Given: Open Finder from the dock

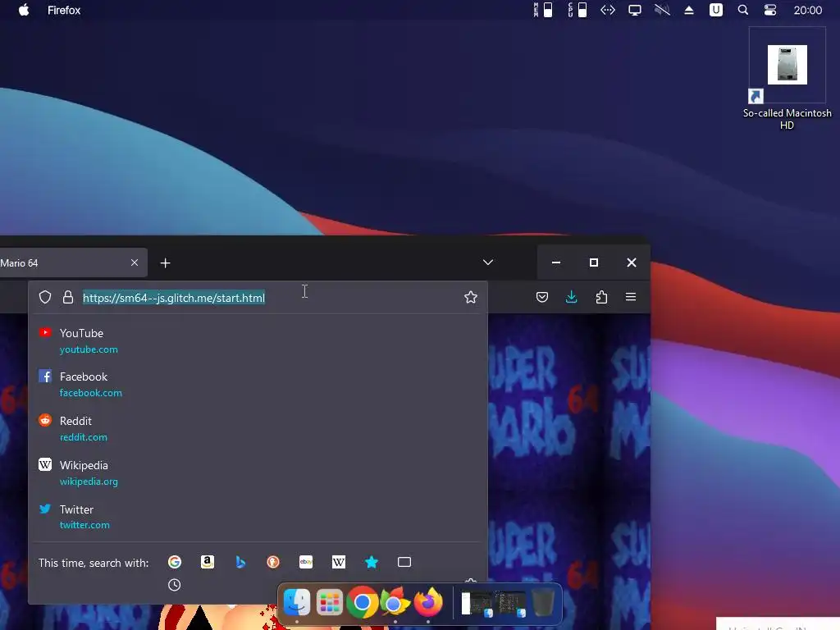Looking at the screenshot, I should (x=297, y=603).
